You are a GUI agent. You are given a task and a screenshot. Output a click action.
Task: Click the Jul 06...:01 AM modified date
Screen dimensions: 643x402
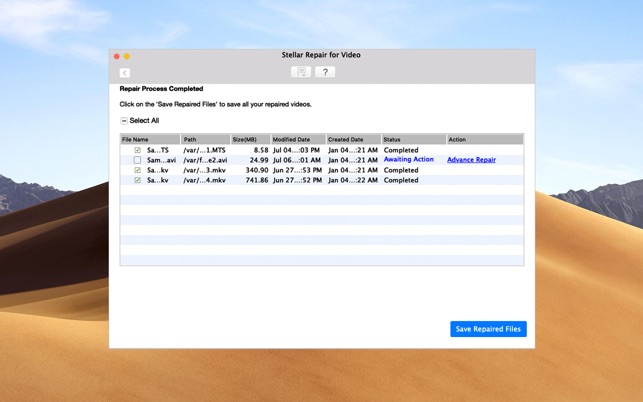coord(297,160)
